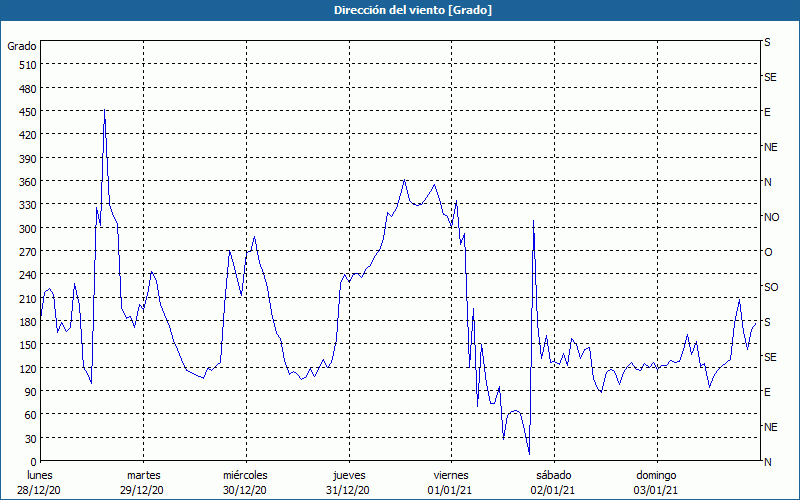Viewport: 800px width, 500px height.
Task: Click the "E" compass label level with 450
Action: (x=767, y=112)
